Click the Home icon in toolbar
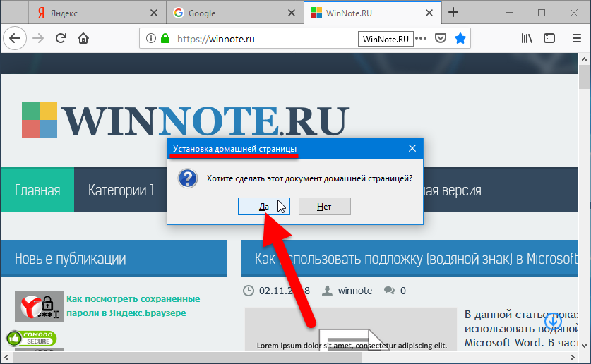 tap(83, 39)
